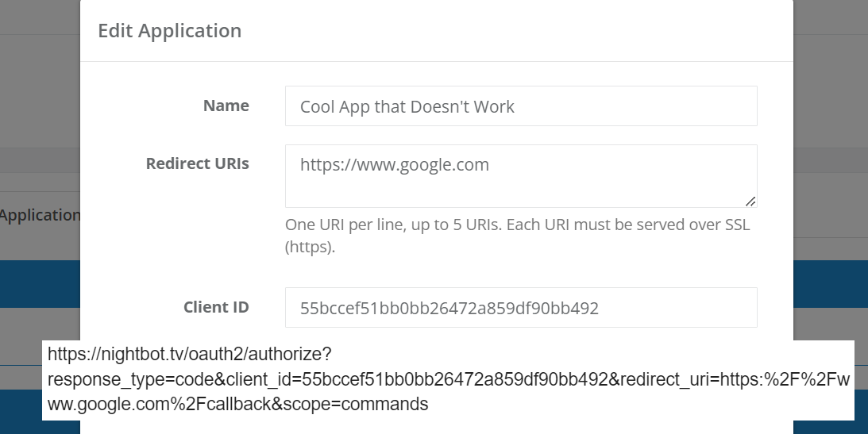Viewport: 868px width, 434px height.
Task: Click the Redirect URIs label
Action: [198, 163]
